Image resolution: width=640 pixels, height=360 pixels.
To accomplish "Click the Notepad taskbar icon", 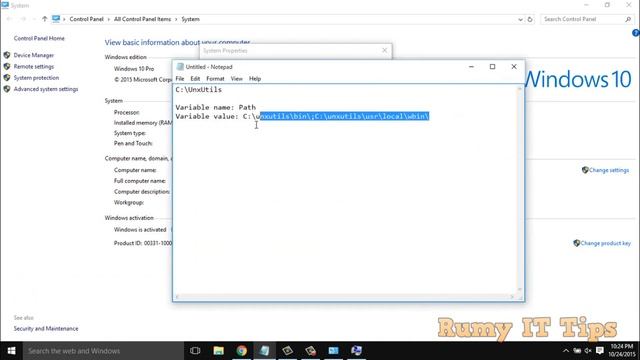I will [x=264, y=351].
